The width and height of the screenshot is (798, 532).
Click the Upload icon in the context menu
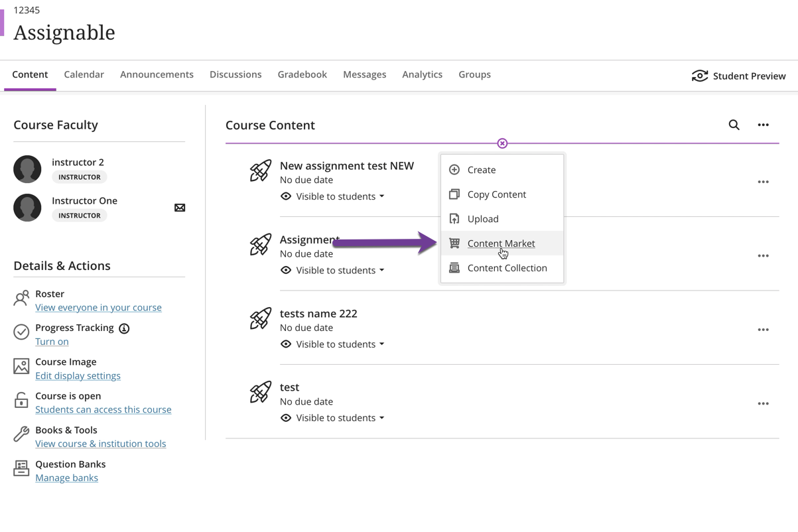pos(454,218)
